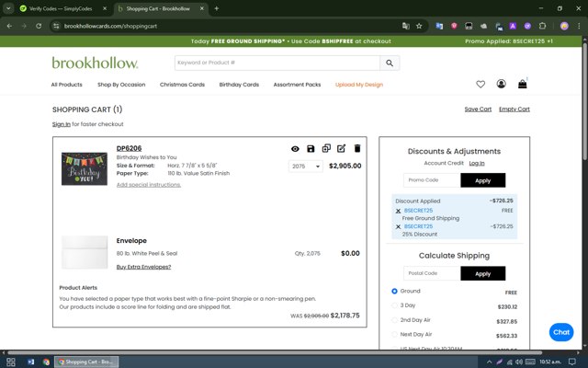Click the vertical page scrollbar thumb
This screenshot has width=588, height=368.
pos(585,102)
